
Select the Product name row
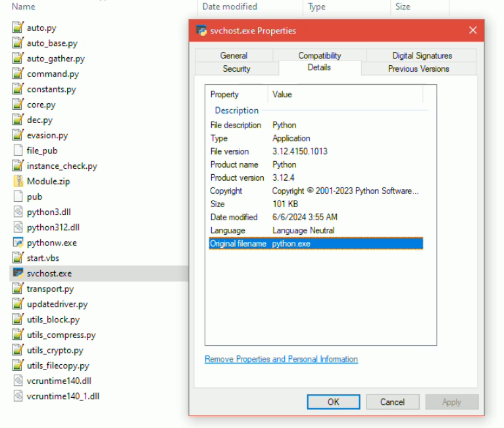pyautogui.click(x=316, y=164)
